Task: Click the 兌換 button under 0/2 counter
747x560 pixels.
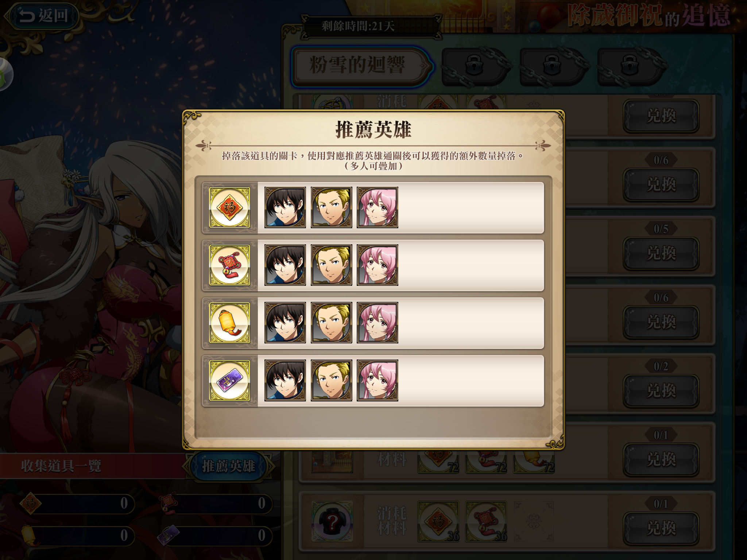Action: 661,390
